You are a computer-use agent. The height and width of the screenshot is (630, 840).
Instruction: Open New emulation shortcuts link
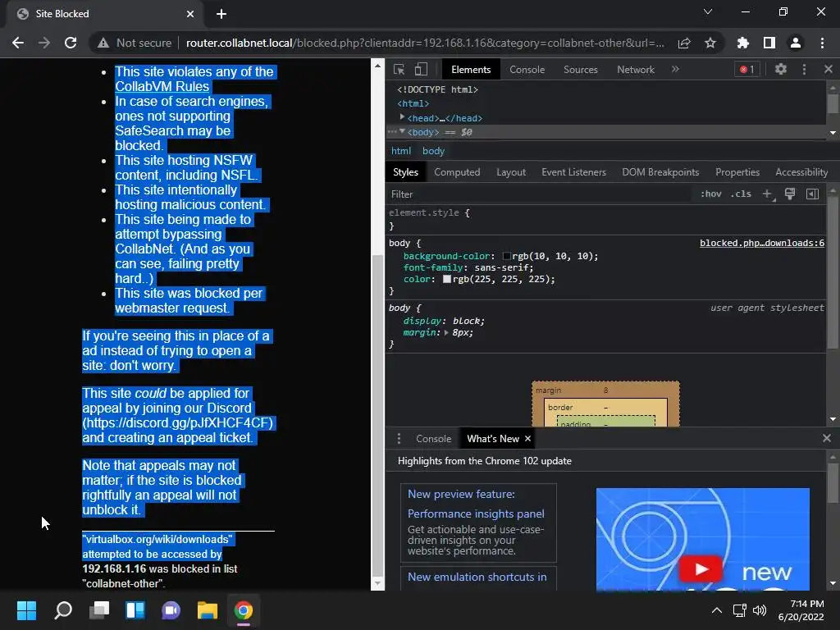(x=477, y=577)
